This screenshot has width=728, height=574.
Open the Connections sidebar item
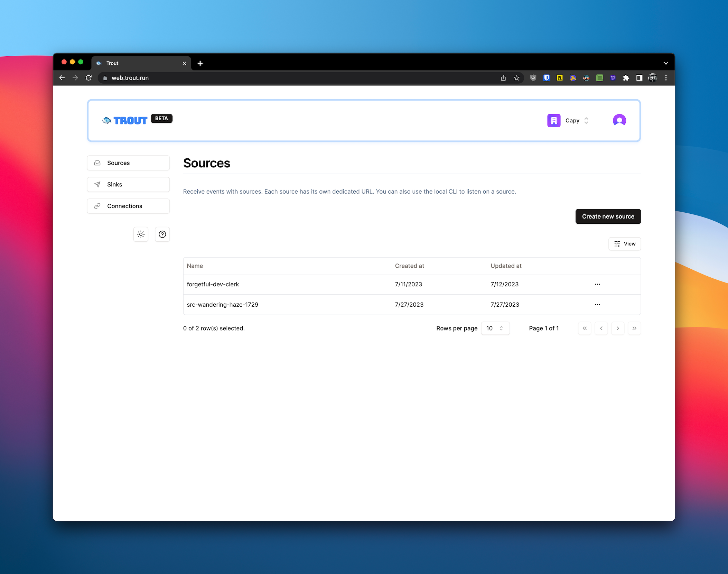pos(128,206)
